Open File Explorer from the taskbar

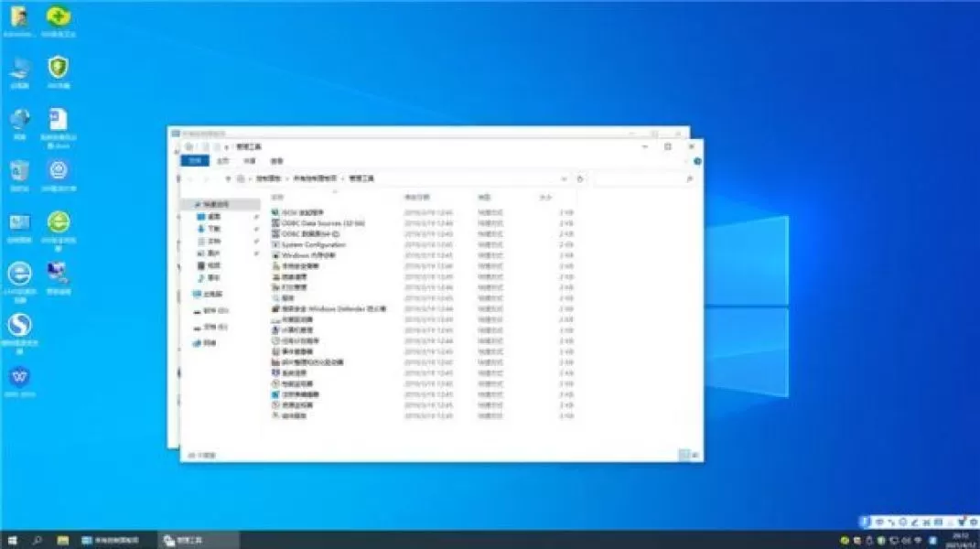[x=63, y=540]
